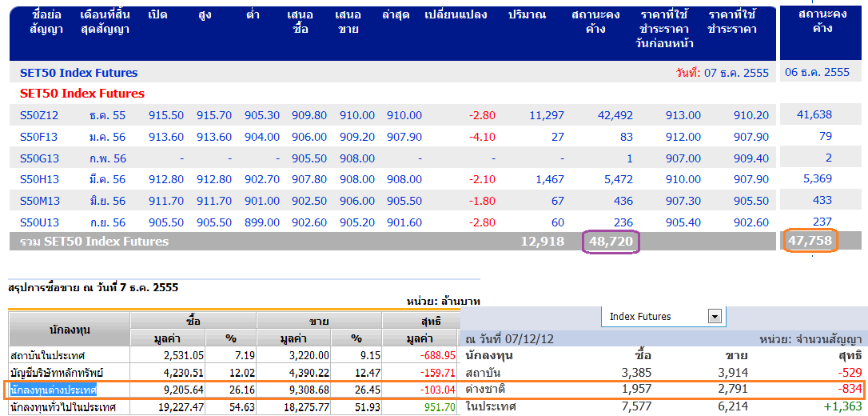The width and height of the screenshot is (868, 416).
Task: Click the สรุปการซื้อขาย summary heading
Action: (x=94, y=287)
